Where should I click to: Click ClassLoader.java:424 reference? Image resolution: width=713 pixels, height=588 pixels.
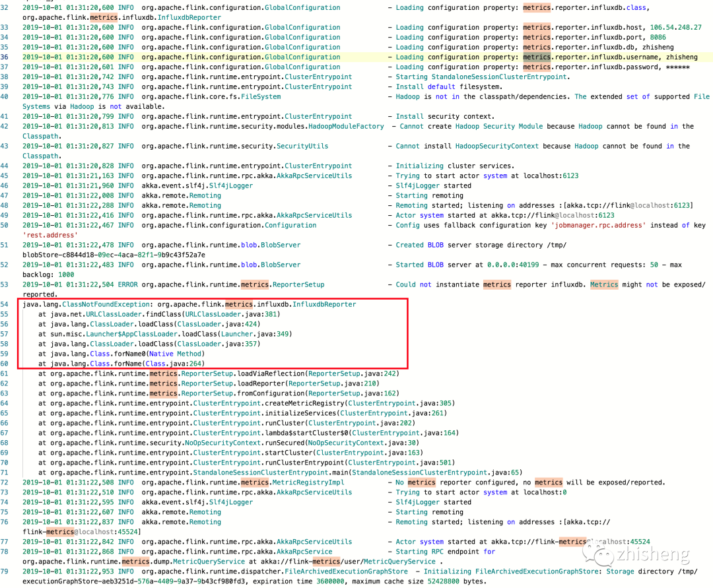tap(217, 325)
